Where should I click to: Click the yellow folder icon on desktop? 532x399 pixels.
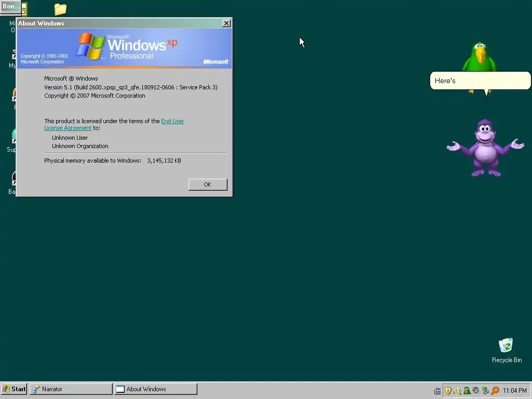pos(60,9)
